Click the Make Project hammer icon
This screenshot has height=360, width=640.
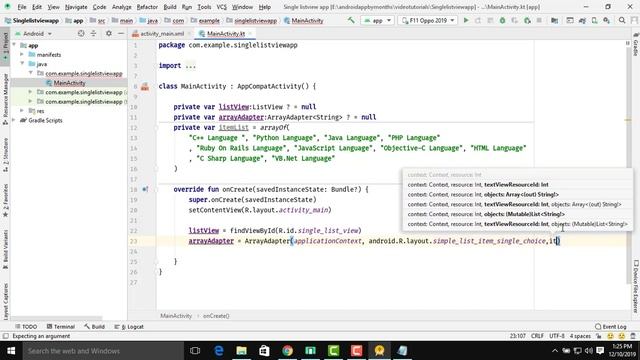[x=351, y=20]
